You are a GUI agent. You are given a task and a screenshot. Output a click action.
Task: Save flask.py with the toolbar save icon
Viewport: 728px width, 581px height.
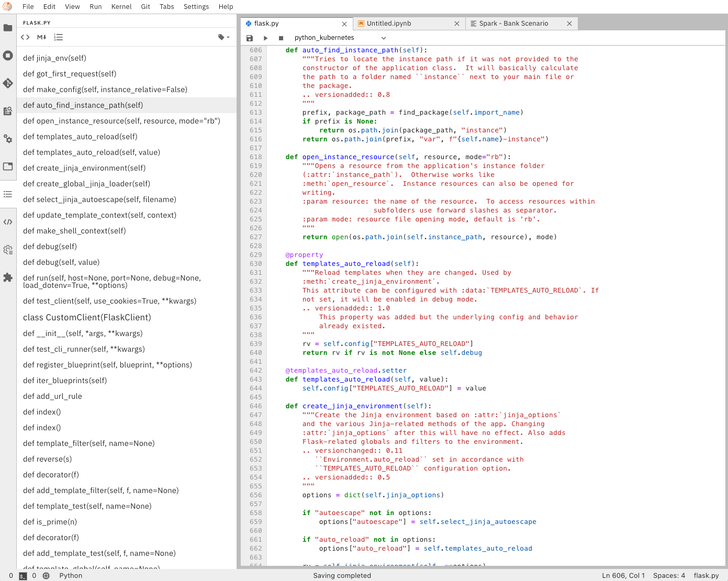(250, 38)
